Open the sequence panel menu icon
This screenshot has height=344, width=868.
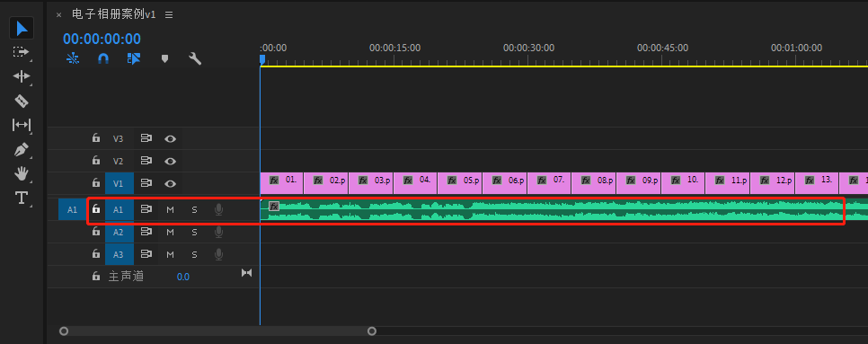tap(169, 15)
